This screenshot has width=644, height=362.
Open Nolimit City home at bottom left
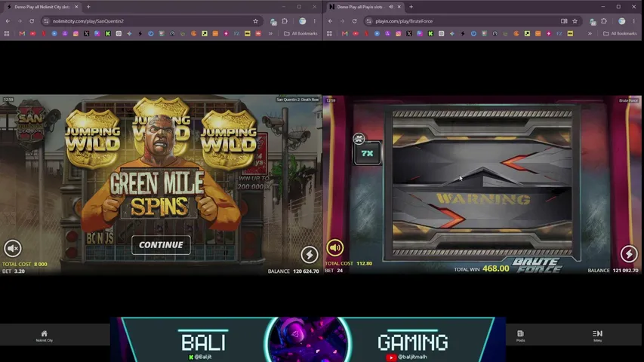tap(44, 336)
